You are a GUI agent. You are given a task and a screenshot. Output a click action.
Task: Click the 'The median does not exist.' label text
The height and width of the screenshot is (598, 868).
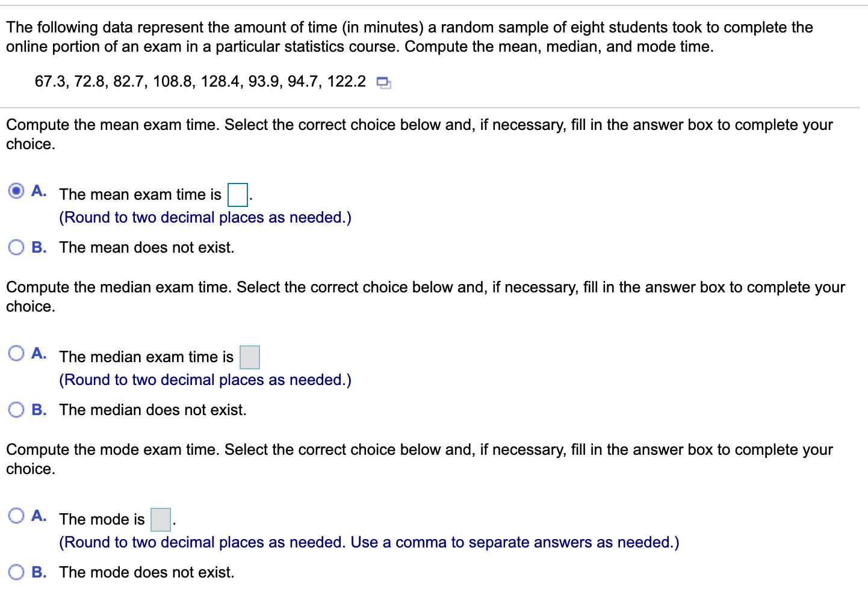(x=153, y=410)
